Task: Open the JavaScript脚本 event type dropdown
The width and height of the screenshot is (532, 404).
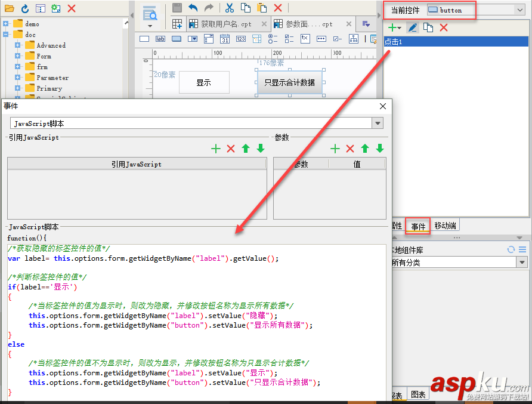Action: pyautogui.click(x=378, y=124)
